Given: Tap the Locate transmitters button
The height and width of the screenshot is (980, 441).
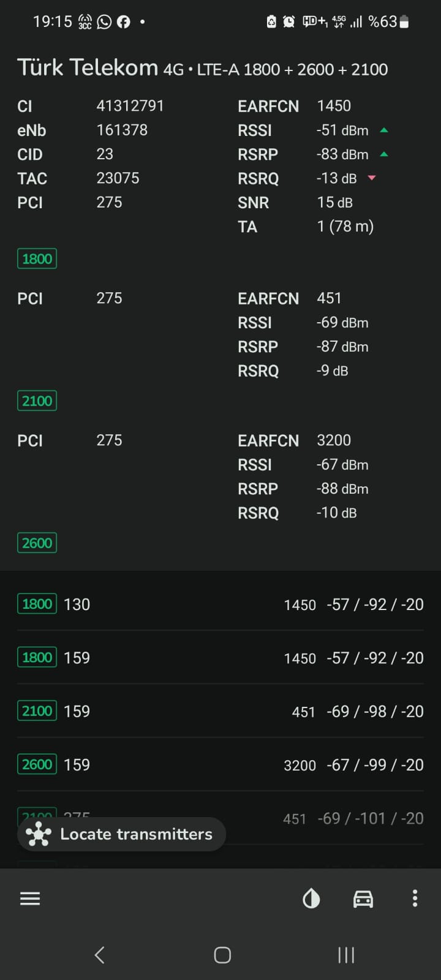Looking at the screenshot, I should tap(121, 834).
